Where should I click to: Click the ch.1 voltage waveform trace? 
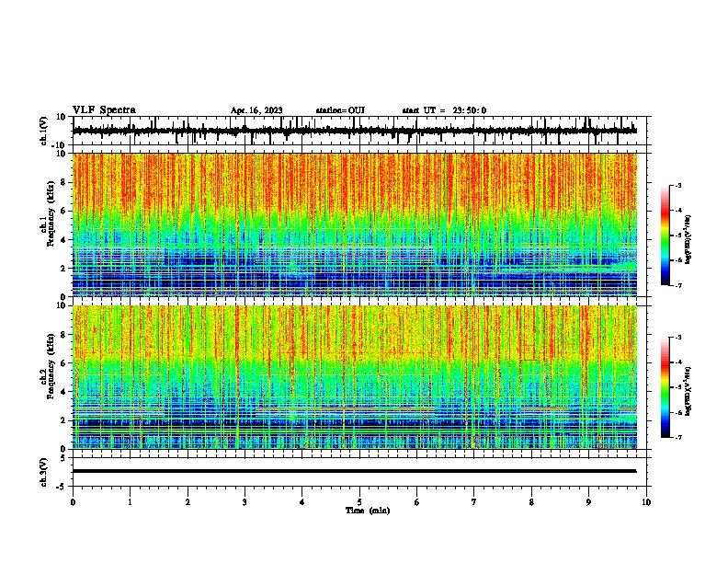tap(355, 131)
